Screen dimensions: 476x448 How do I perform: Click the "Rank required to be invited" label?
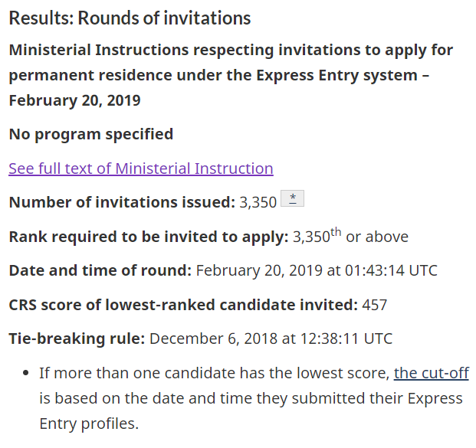(x=148, y=237)
